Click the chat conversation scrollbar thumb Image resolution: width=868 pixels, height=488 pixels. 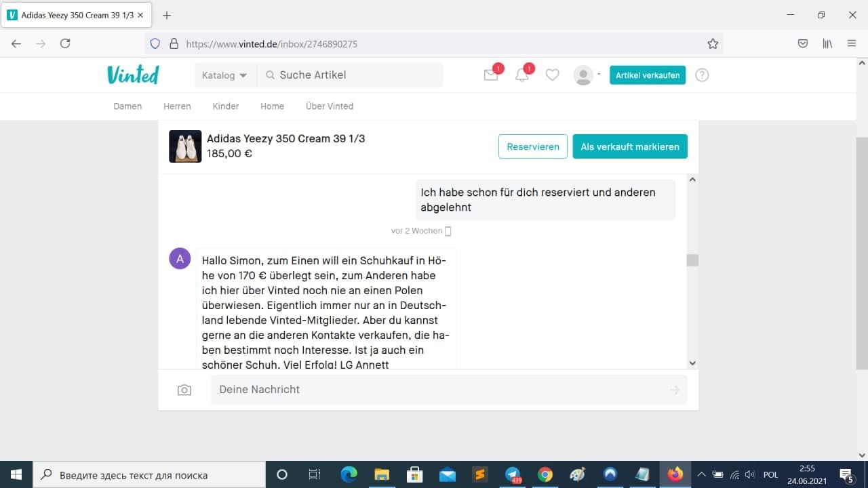[692, 260]
